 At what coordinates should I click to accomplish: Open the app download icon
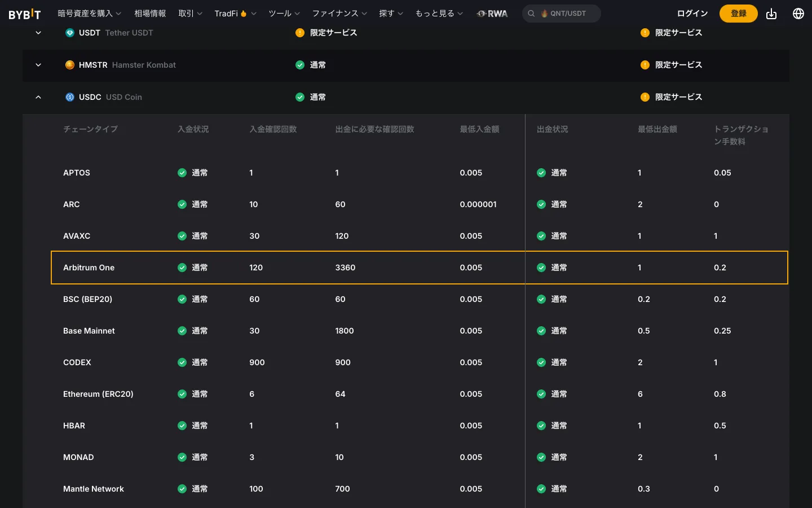[x=771, y=14]
